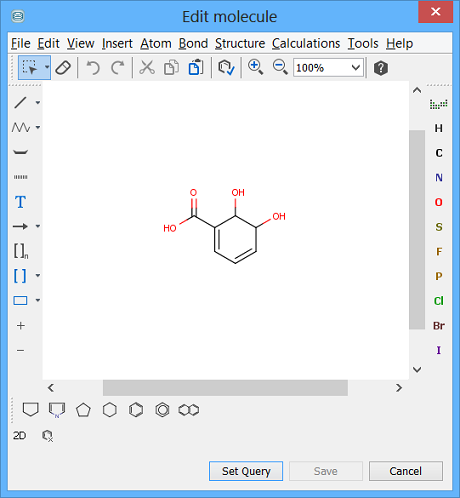Zoom in with magnifier plus icon
The width and height of the screenshot is (460, 498).
256,68
